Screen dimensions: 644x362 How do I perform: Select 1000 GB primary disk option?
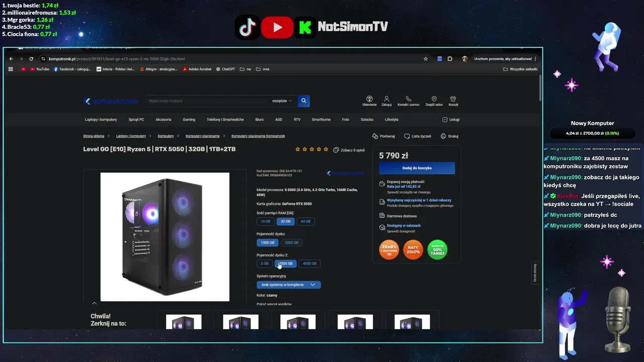tap(268, 242)
